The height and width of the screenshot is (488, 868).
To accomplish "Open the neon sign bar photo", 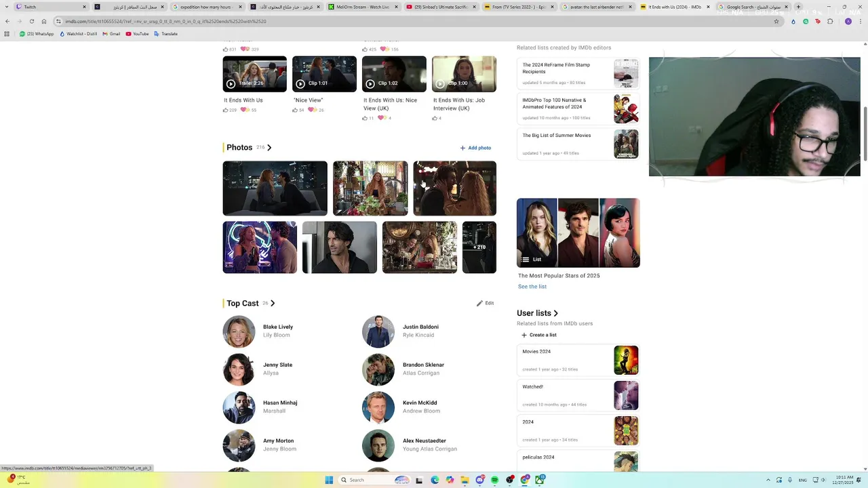I will tap(260, 247).
